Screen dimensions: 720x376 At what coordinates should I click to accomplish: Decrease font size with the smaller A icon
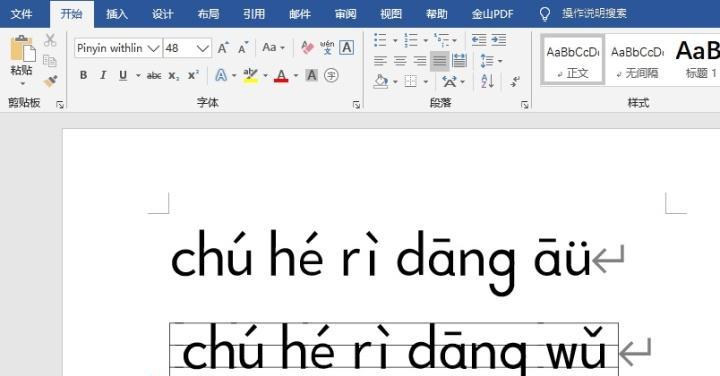[x=243, y=48]
